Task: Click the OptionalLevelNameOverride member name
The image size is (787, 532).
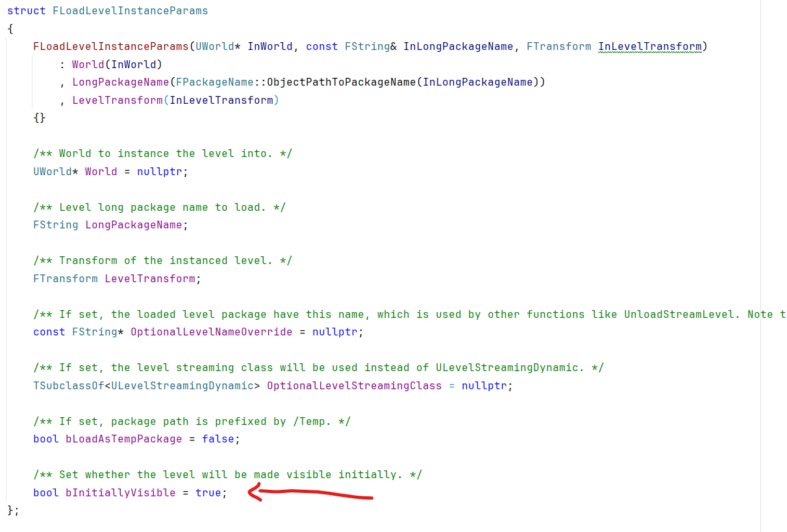Action: [212, 332]
